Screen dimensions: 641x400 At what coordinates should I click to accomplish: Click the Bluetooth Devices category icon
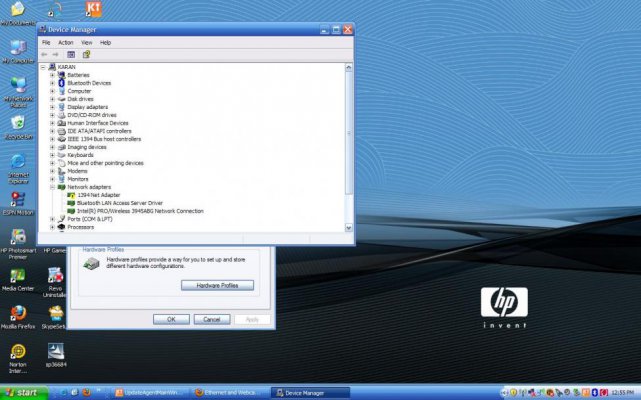[x=61, y=83]
